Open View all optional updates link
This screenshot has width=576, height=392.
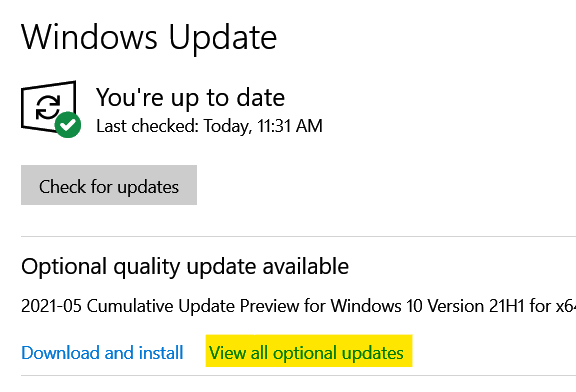pos(306,353)
